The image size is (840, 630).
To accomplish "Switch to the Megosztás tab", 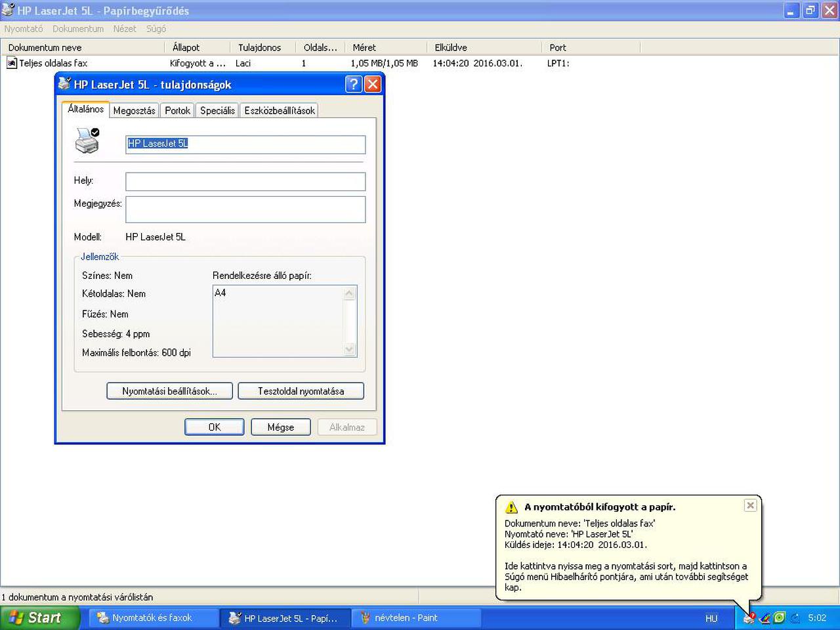I will pos(135,111).
